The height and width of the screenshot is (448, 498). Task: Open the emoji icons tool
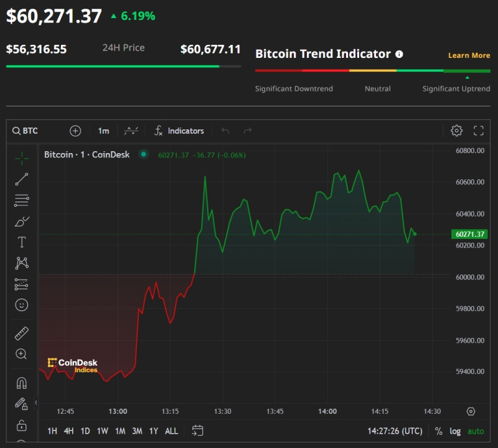click(x=22, y=305)
